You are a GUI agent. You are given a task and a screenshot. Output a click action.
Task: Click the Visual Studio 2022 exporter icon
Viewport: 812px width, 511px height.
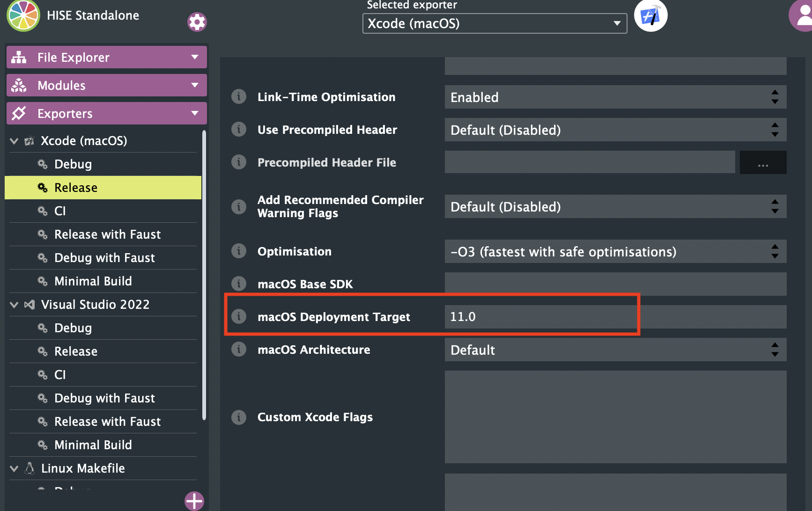click(x=30, y=305)
